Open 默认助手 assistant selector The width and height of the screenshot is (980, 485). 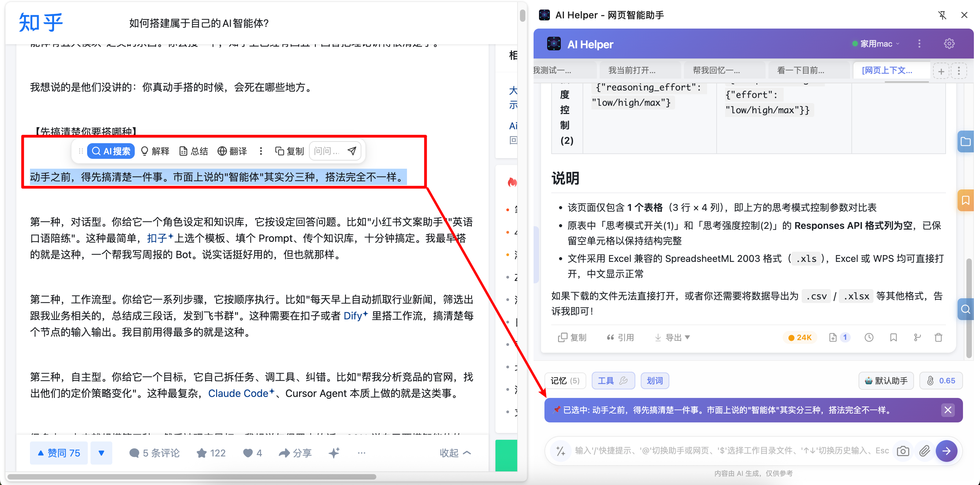[x=886, y=381]
